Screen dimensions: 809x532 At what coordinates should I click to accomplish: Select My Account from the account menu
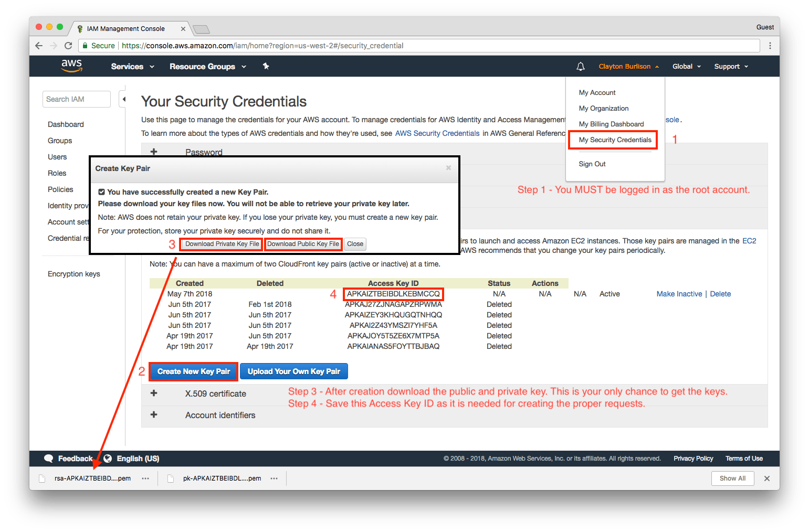(597, 93)
